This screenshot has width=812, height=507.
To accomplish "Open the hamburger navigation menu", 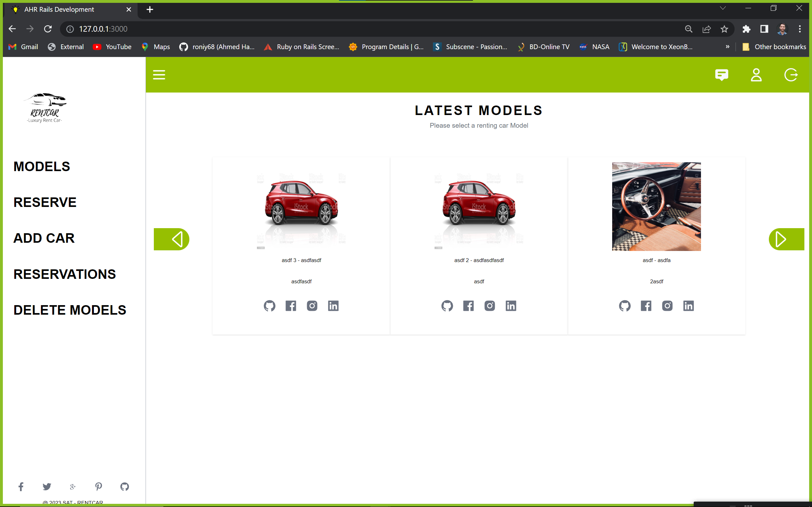I will [159, 75].
